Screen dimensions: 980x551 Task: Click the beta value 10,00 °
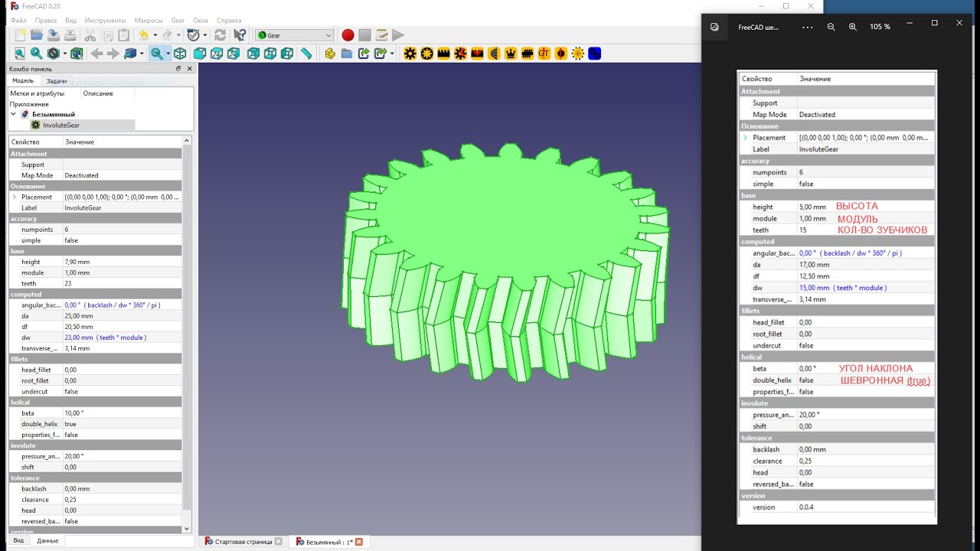(x=122, y=413)
